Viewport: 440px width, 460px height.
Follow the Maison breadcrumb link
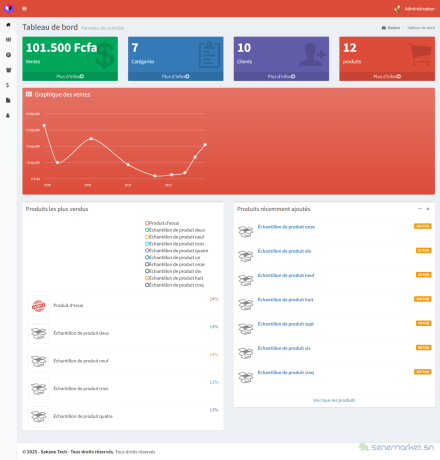point(391,28)
